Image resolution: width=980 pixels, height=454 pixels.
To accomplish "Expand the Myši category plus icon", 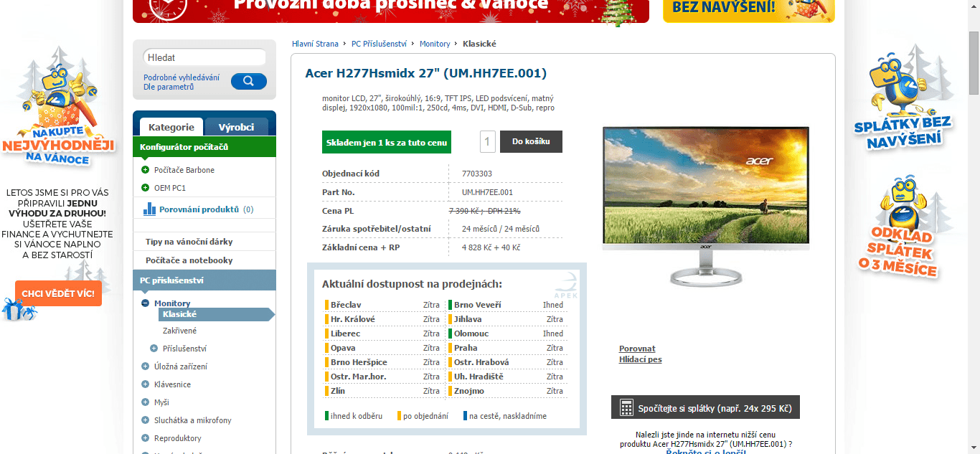I will [146, 402].
